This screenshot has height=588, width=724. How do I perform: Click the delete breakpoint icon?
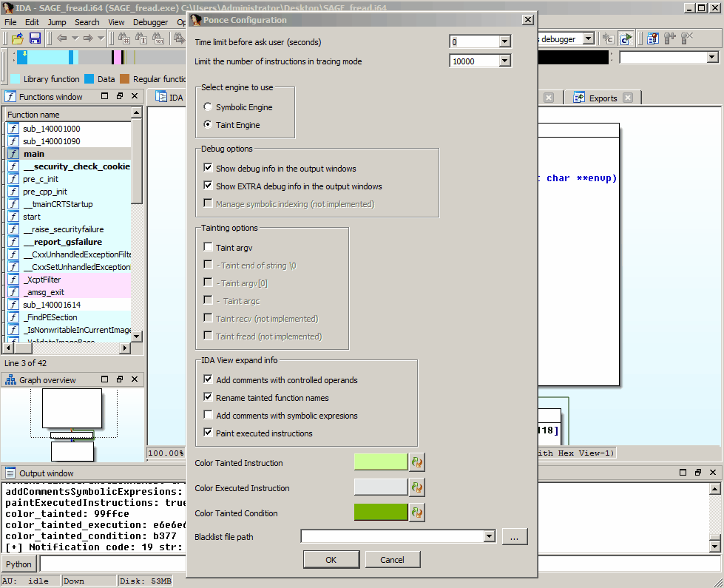tap(687, 38)
